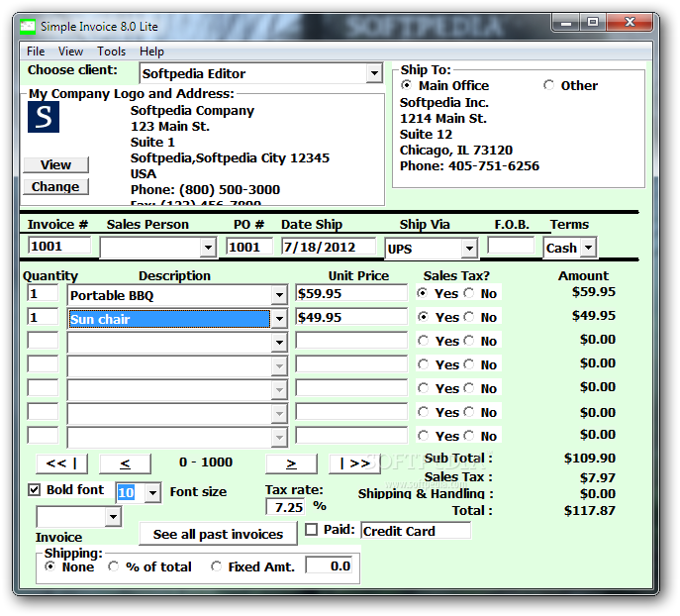The image size is (680, 616).
Task: Expand the Terms Cash dropdown
Action: coord(589,248)
